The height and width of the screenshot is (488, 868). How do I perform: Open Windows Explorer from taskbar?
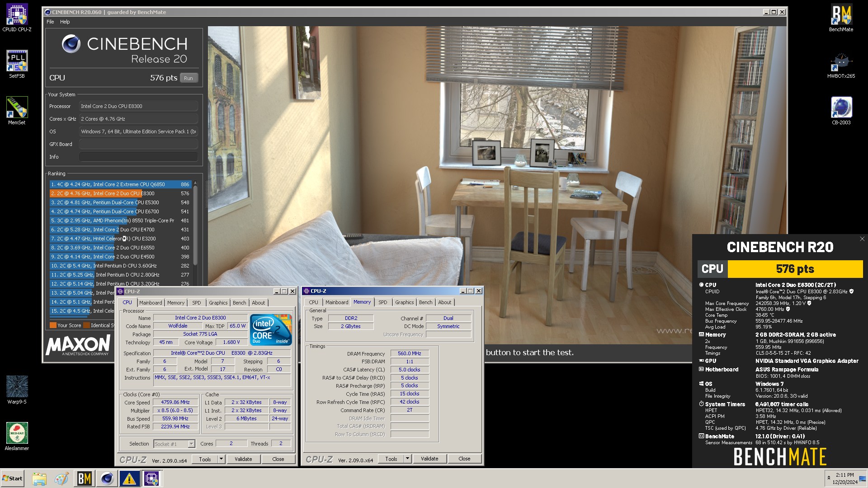coord(39,478)
